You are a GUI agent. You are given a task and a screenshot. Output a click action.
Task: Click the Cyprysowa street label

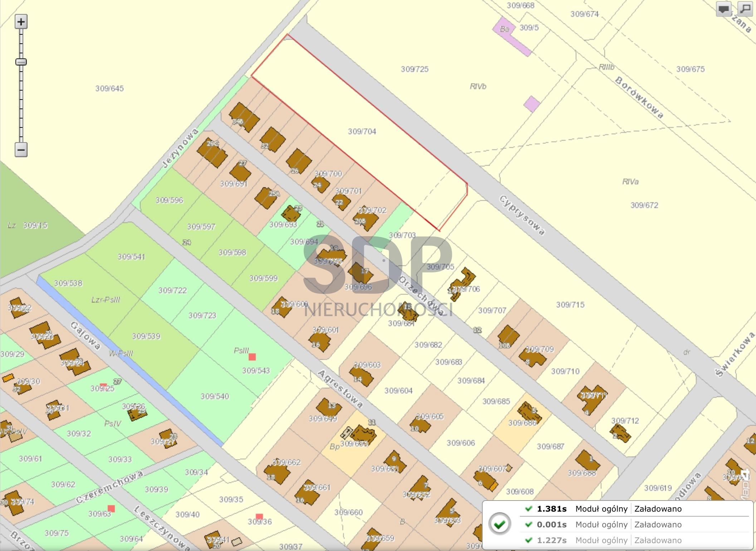[522, 215]
